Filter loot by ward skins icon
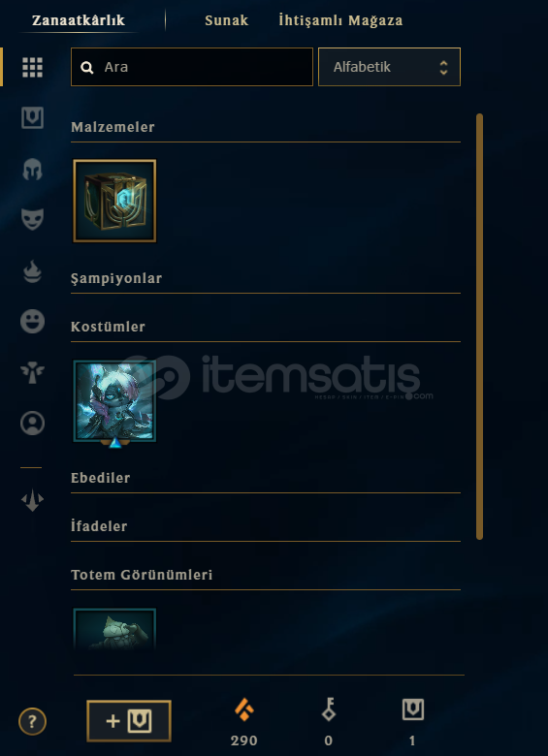Image resolution: width=548 pixels, height=756 pixels. pyautogui.click(x=32, y=373)
